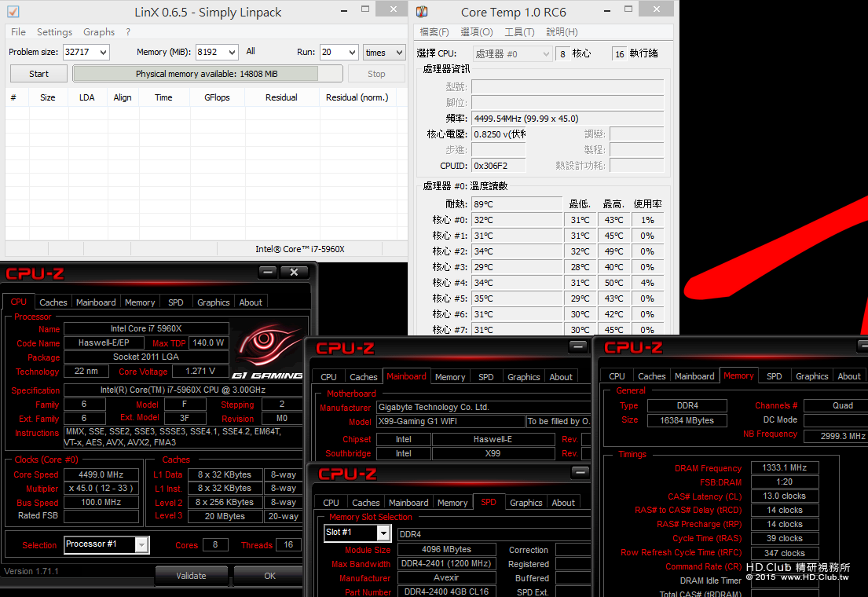Click the All memory link in LinX
The width and height of the screenshot is (868, 597).
coord(251,52)
